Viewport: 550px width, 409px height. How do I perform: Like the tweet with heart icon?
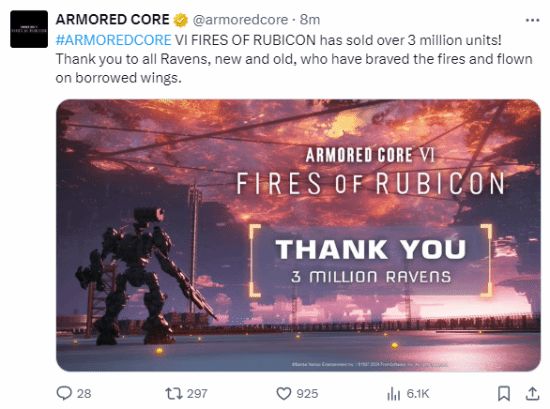284,394
